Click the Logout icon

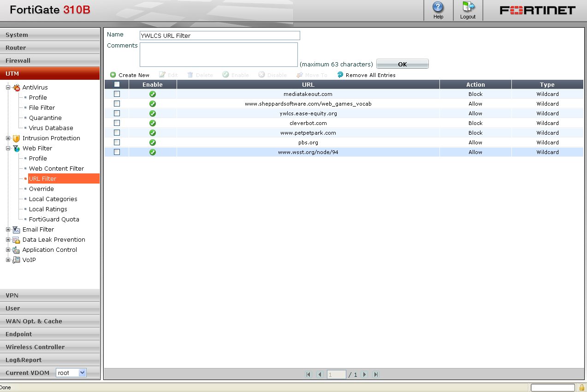[468, 7]
